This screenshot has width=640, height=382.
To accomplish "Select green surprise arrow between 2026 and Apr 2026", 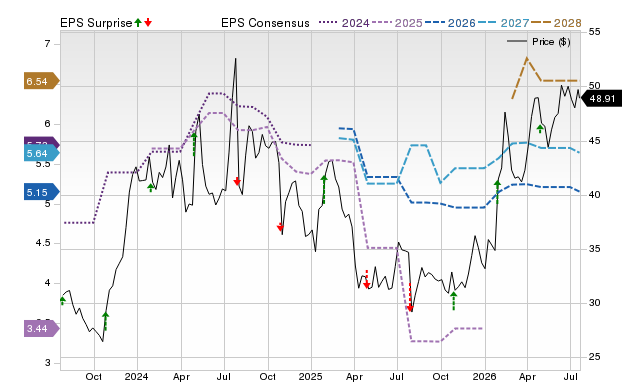I will pyautogui.click(x=497, y=192).
